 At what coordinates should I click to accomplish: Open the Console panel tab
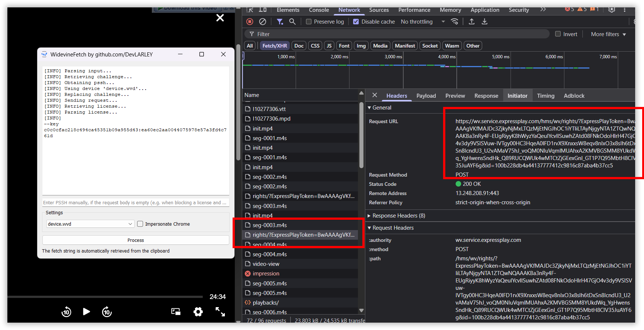click(318, 10)
